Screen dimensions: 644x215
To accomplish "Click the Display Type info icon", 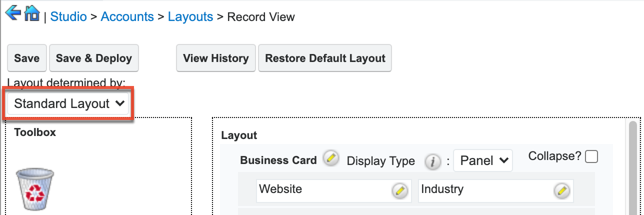I will coord(432,161).
